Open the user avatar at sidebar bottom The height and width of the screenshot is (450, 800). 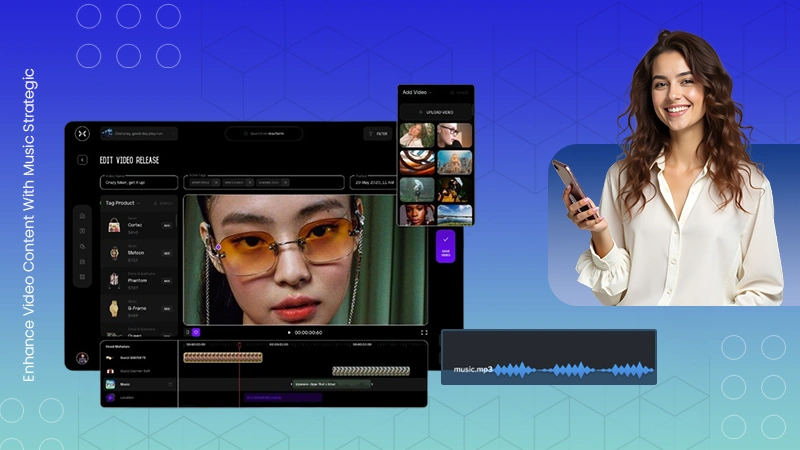(82, 358)
